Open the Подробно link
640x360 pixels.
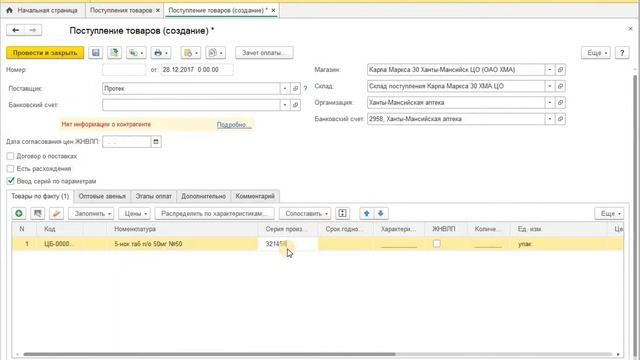(233, 124)
